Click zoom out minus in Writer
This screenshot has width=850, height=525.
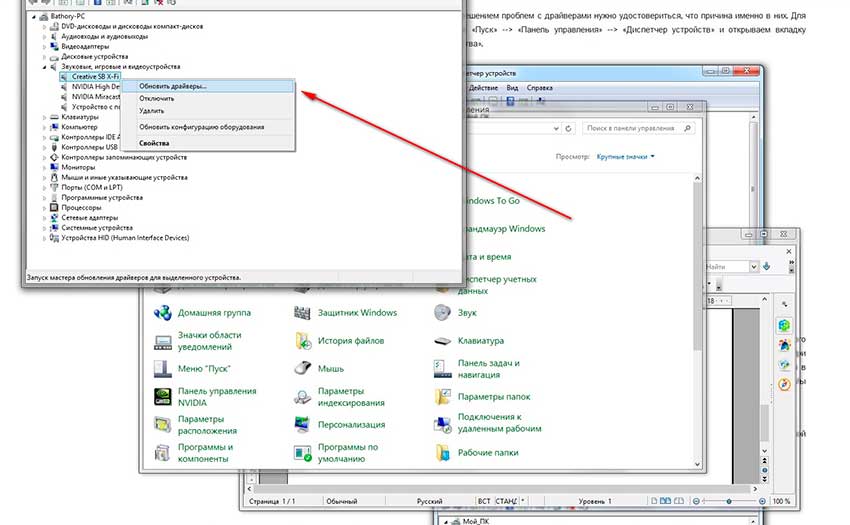(697, 501)
